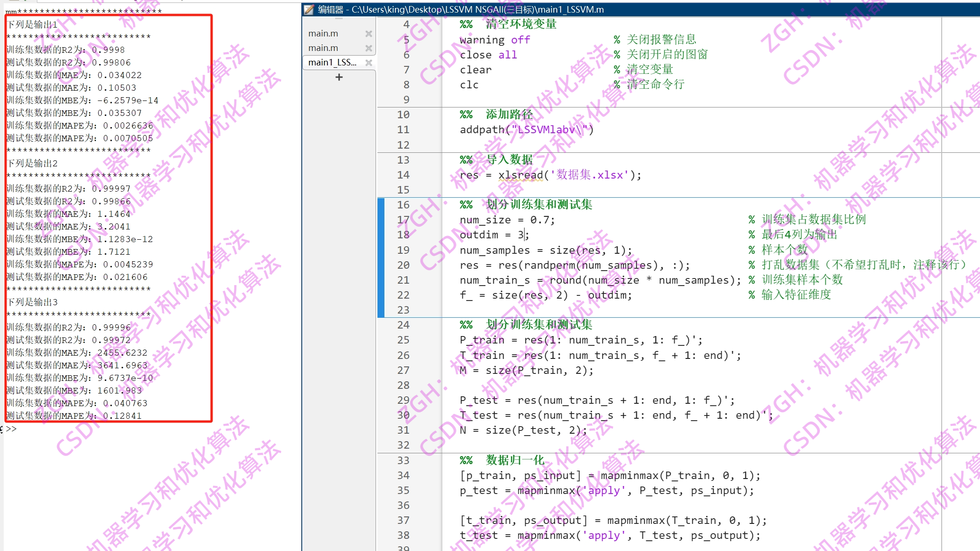Click the pencil editor icon in the title bar
The image size is (980, 551).
coord(308,9)
